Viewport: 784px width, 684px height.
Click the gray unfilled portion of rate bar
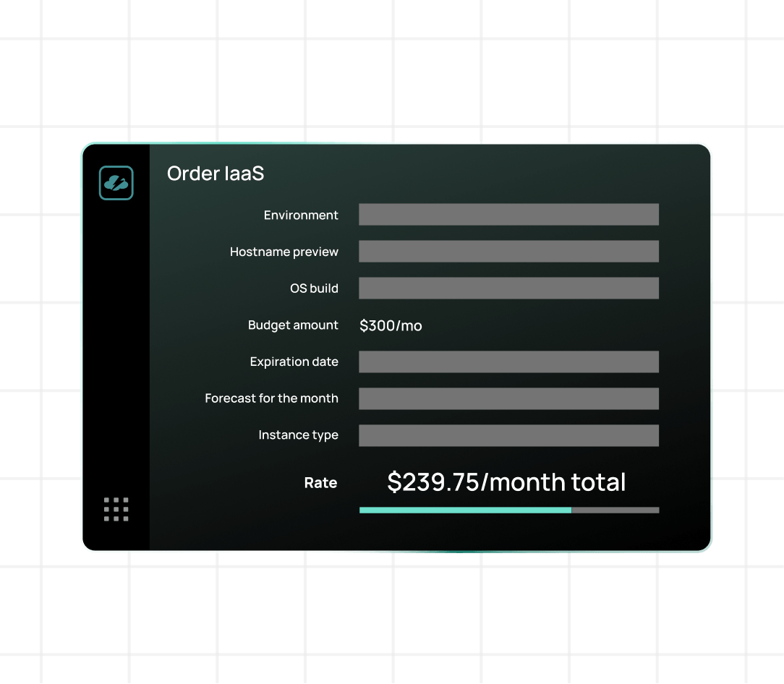pyautogui.click(x=615, y=510)
